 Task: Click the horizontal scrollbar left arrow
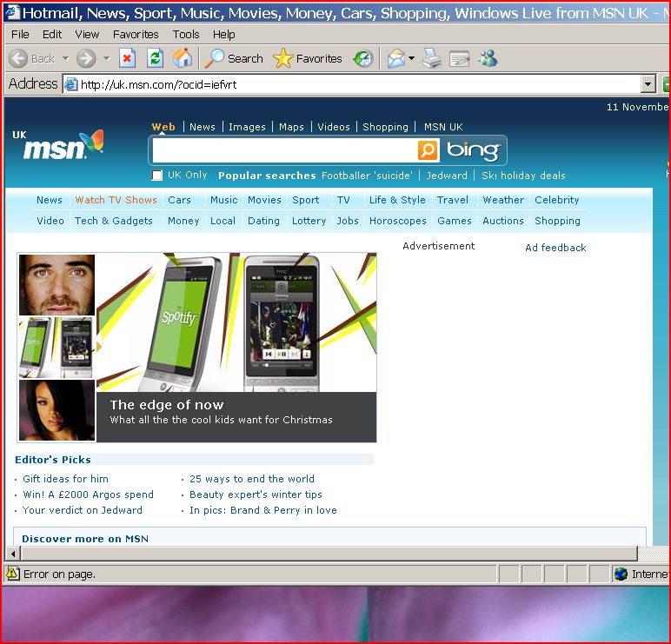13,554
